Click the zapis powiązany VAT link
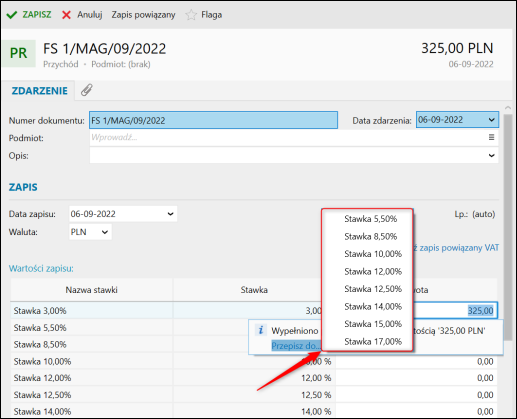Image resolution: width=517 pixels, height=419 pixels. pyautogui.click(x=456, y=248)
